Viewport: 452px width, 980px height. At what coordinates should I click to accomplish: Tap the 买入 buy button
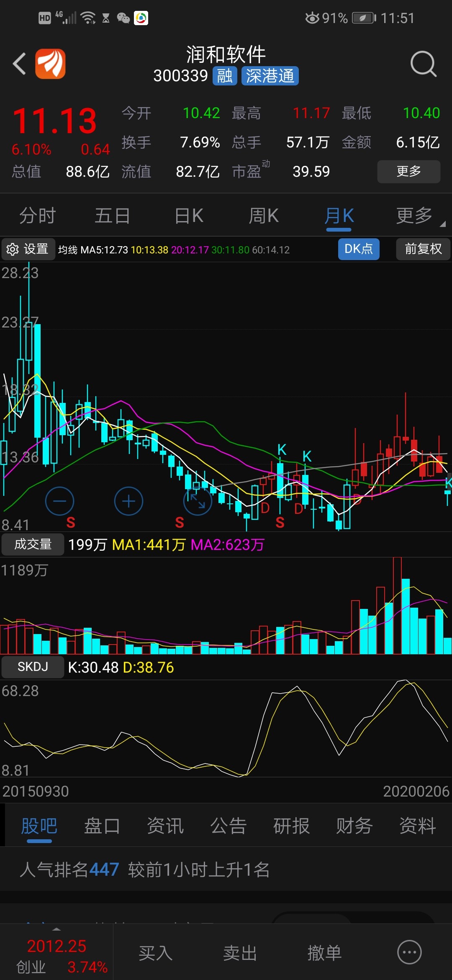(x=156, y=953)
